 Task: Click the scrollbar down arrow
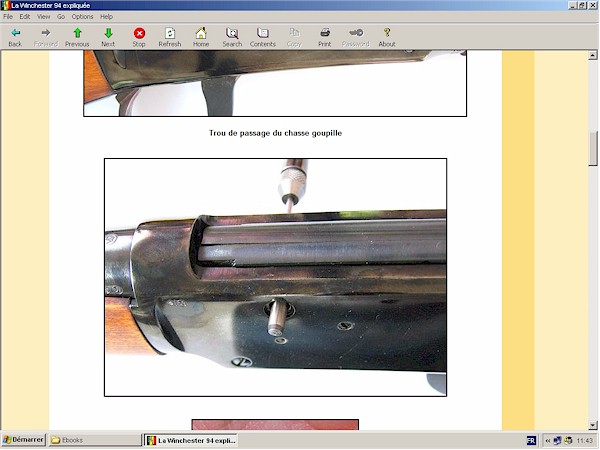pos(593,425)
